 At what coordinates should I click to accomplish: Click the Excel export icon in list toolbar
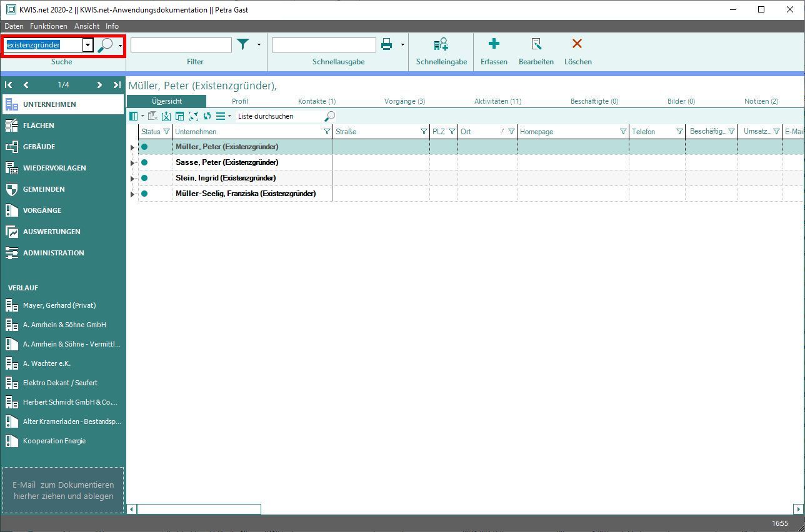coord(166,116)
